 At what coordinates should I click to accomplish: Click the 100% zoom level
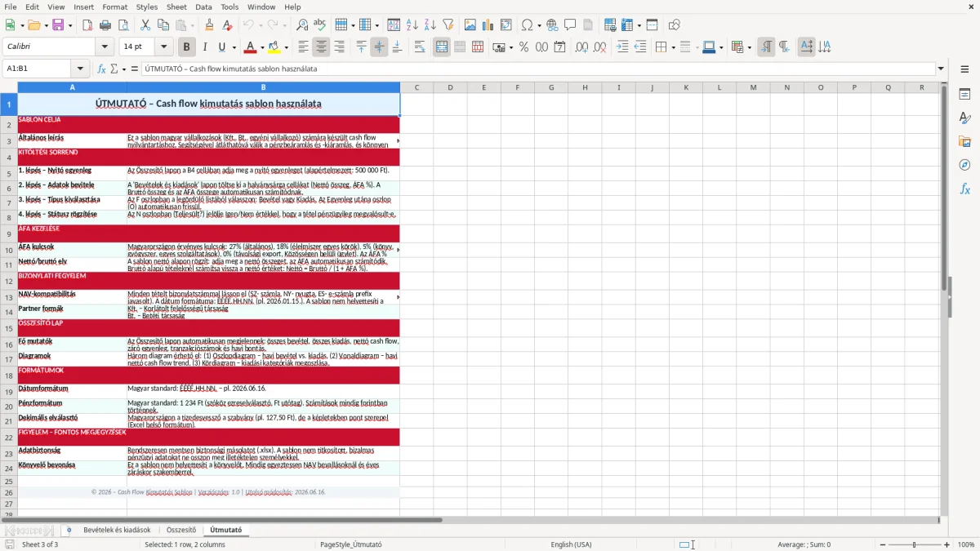[x=966, y=544]
